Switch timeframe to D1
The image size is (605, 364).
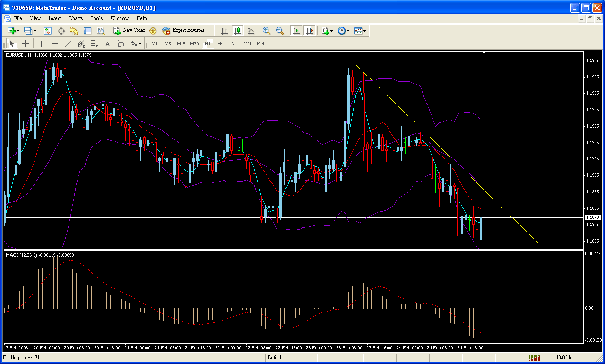tap(234, 43)
